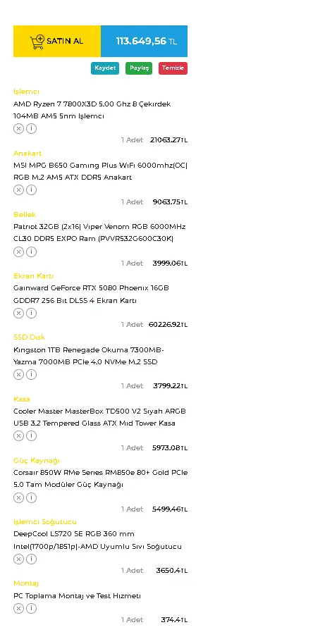Show info for MSI MPG B650 motherboard
Screen dimensions: 313x644
pos(31,190)
